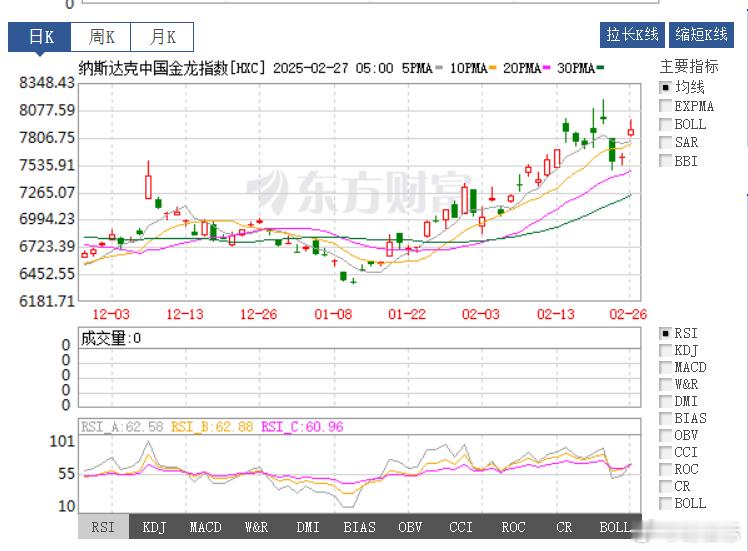Enable the BOLL main indicator checkbox
Image resolution: width=748 pixels, height=551 pixels.
point(665,125)
